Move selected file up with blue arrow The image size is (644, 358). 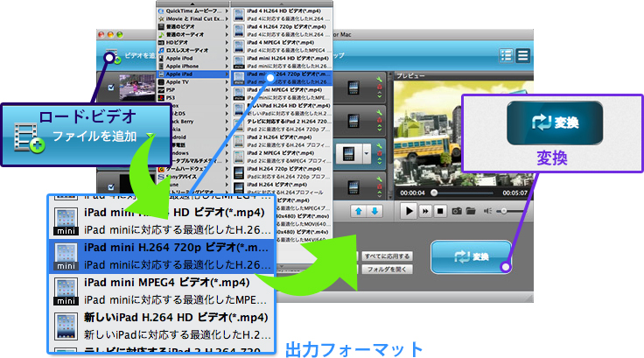[358, 211]
